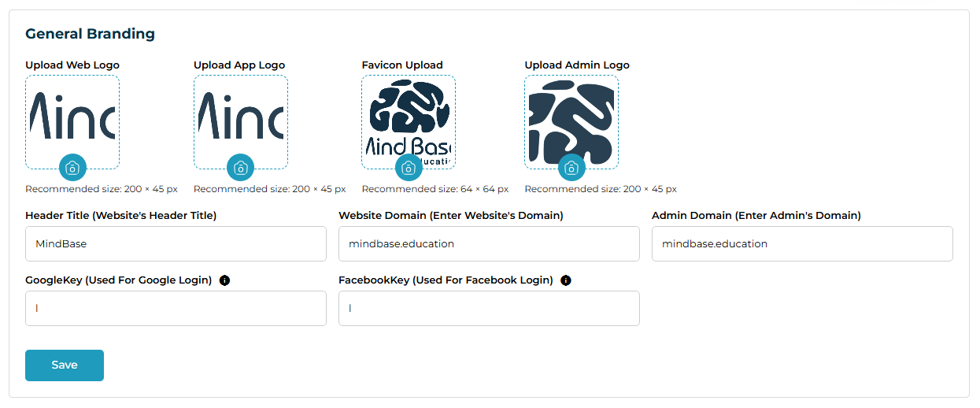The image size is (980, 408).
Task: Click the General Branding heading
Action: (90, 34)
